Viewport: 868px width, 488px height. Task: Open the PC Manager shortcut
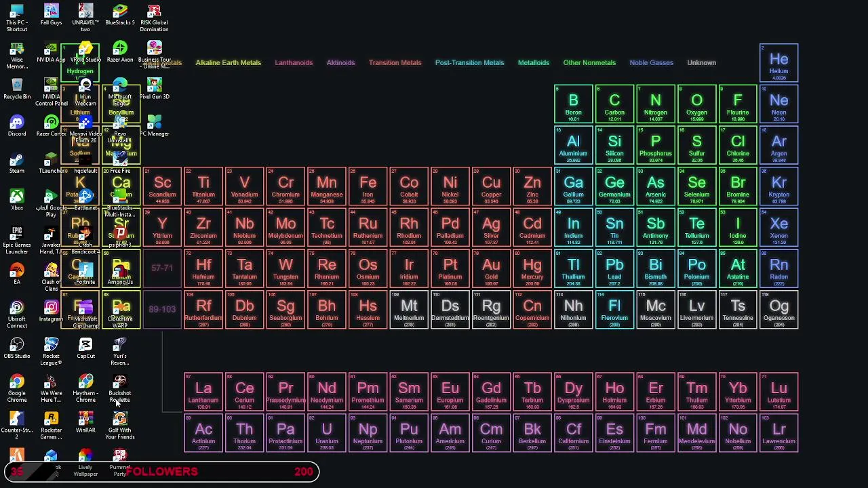(x=154, y=126)
